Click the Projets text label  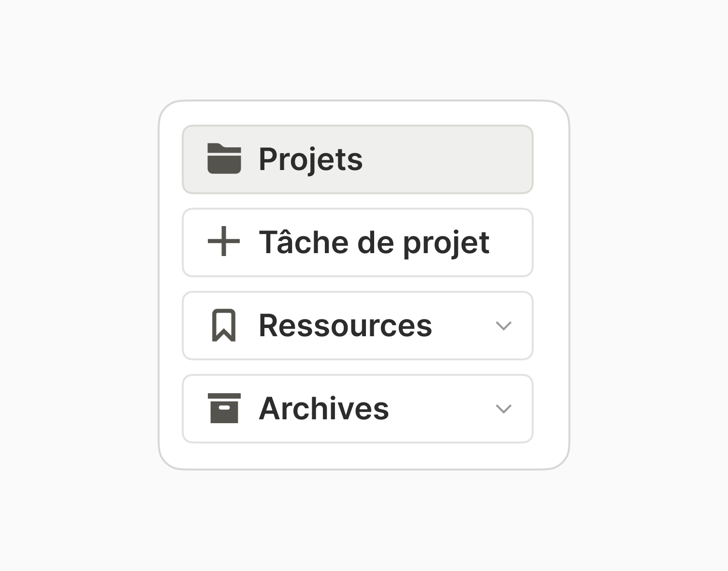tap(311, 158)
